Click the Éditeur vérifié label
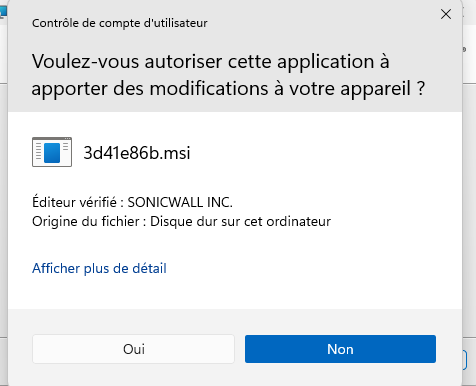 tap(74, 202)
